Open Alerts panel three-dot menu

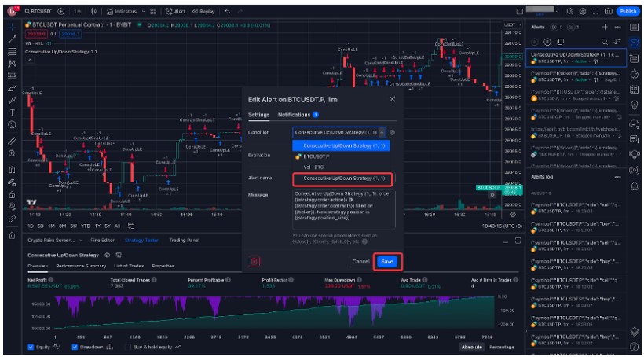[618, 28]
